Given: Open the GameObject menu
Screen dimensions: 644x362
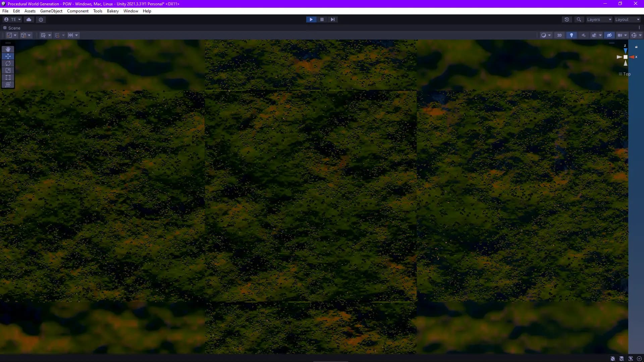Looking at the screenshot, I should click(51, 11).
